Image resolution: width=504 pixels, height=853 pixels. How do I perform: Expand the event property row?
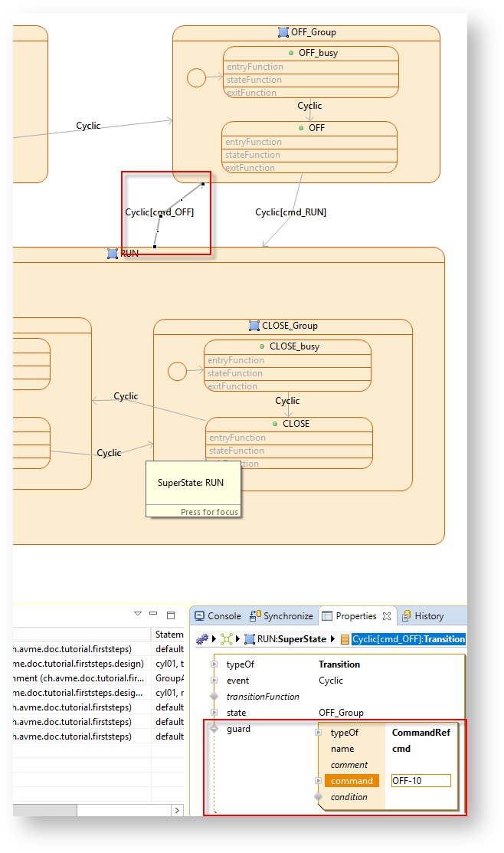214,681
